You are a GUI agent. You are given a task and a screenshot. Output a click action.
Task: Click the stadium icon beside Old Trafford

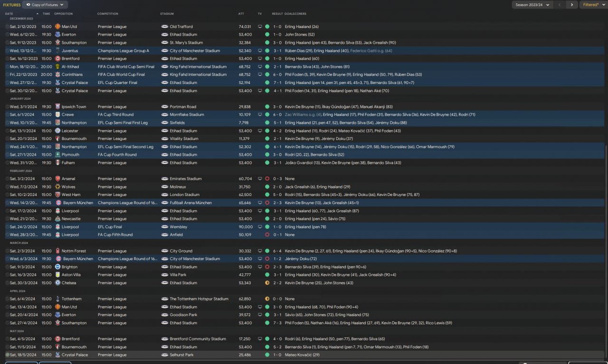point(164,27)
